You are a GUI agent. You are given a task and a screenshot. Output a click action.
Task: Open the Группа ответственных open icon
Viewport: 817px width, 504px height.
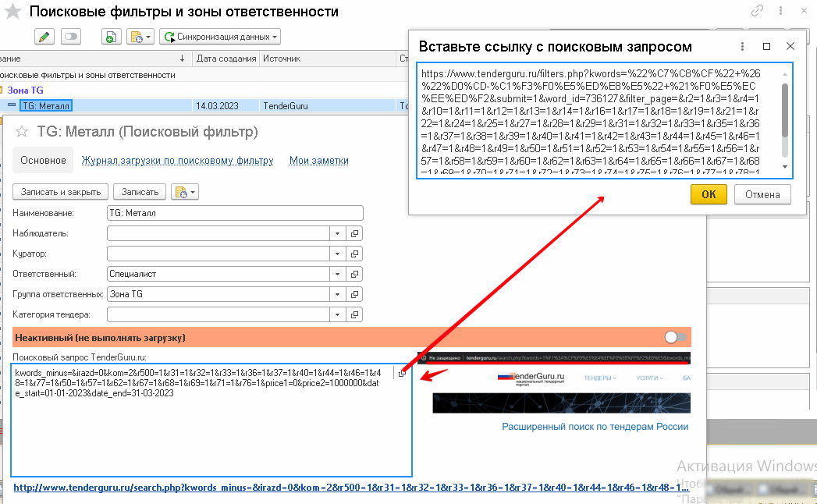point(354,294)
